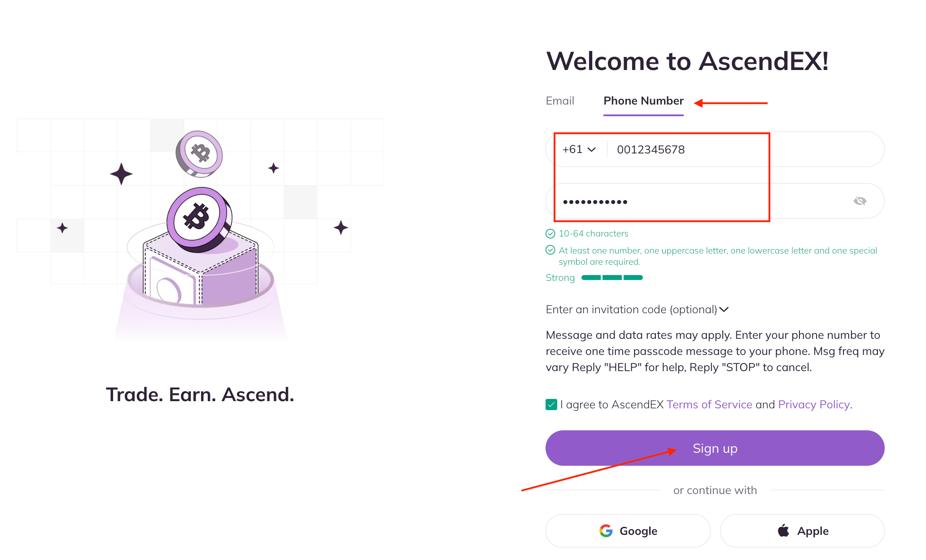The height and width of the screenshot is (560, 926).
Task: Click the small floating Bitcoin coin
Action: point(200,153)
